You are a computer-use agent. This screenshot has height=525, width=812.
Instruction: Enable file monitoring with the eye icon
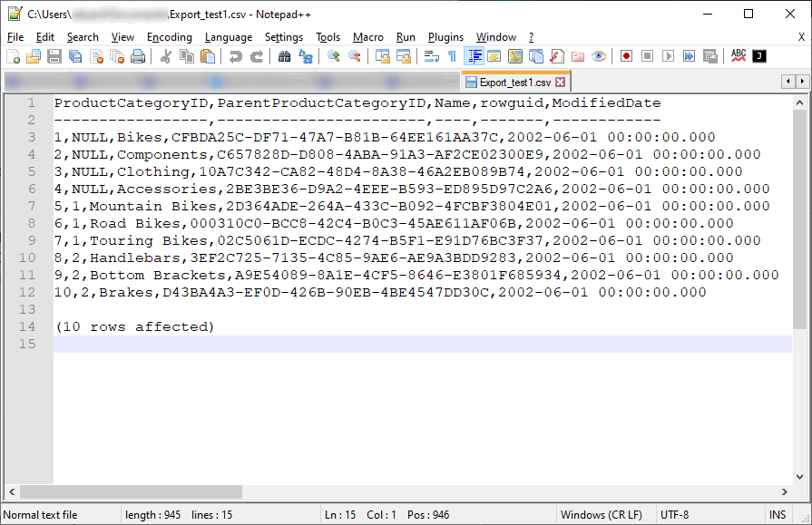tap(599, 55)
